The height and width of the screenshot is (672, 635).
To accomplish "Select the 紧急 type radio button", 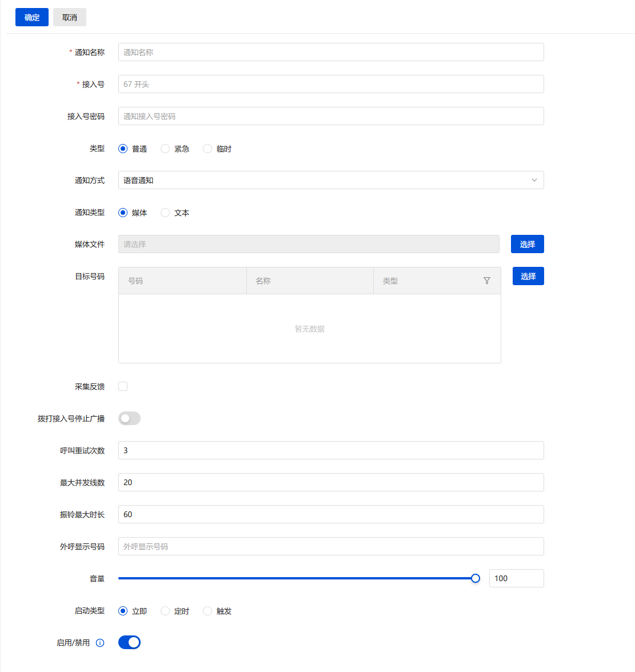I will tap(165, 149).
